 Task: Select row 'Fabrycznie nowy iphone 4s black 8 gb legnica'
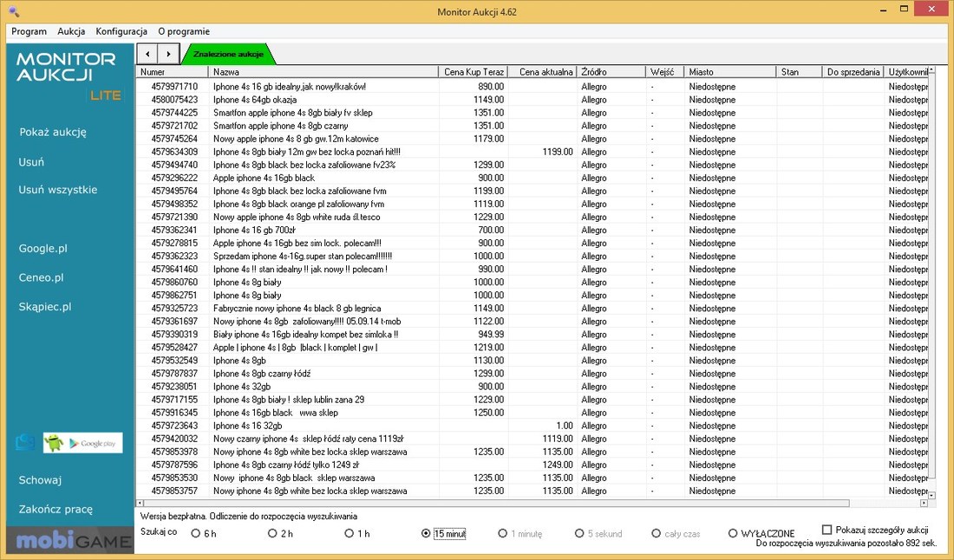tap(533, 309)
